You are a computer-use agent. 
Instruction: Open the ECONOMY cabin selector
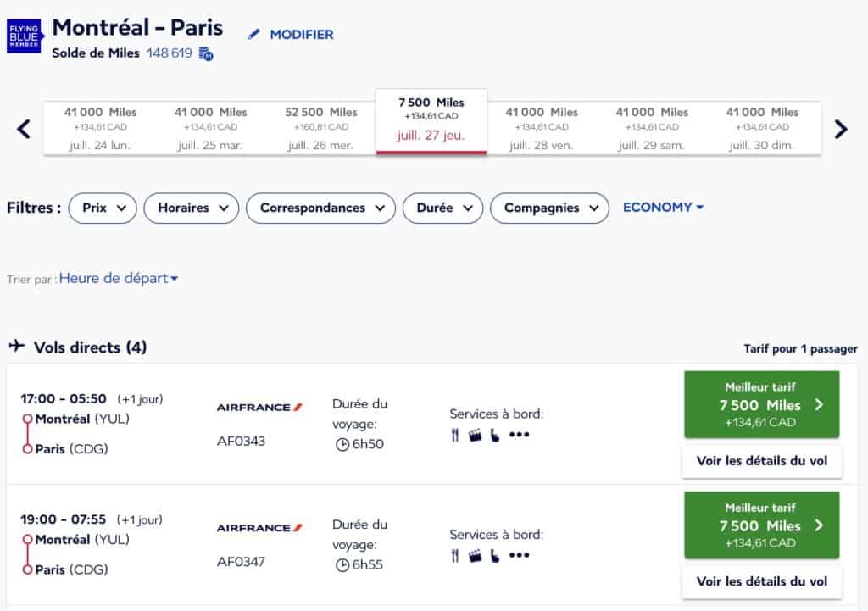663,207
